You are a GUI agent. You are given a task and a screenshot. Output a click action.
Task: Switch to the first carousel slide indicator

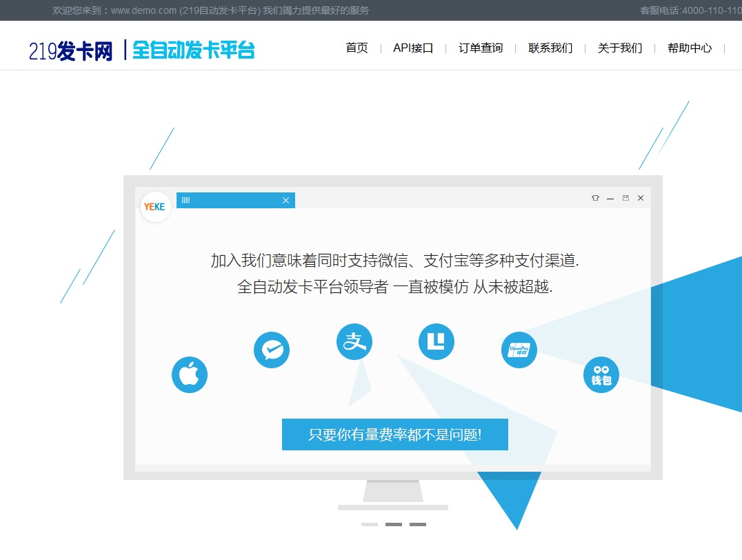[x=370, y=524]
